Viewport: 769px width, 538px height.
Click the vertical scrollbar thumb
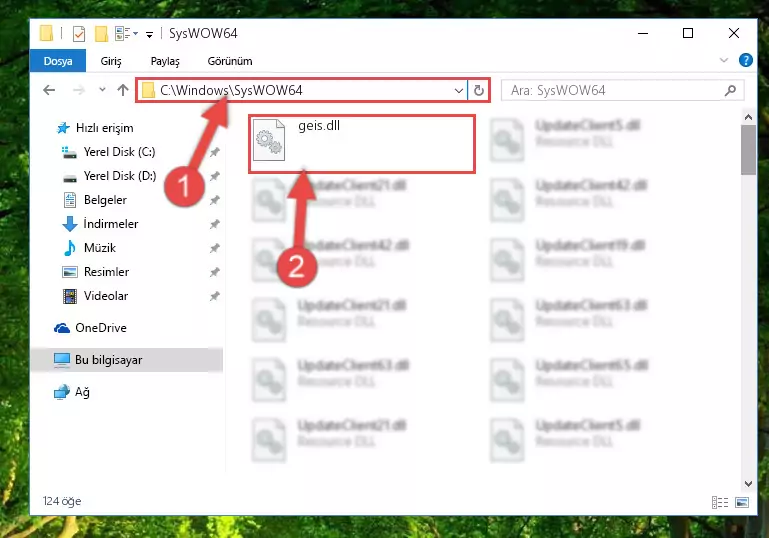pyautogui.click(x=748, y=150)
